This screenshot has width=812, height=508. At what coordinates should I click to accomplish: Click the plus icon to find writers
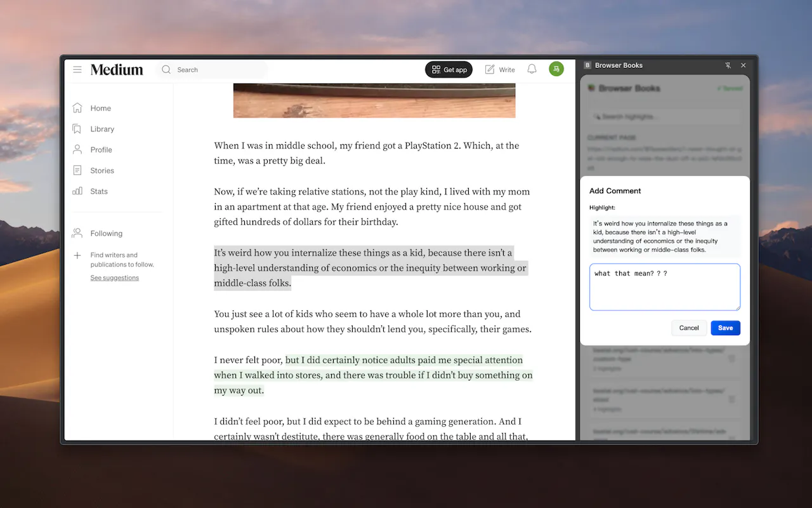pyautogui.click(x=77, y=255)
